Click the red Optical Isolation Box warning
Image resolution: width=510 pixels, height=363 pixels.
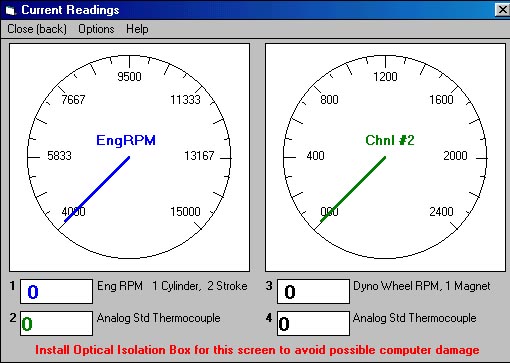point(257,350)
